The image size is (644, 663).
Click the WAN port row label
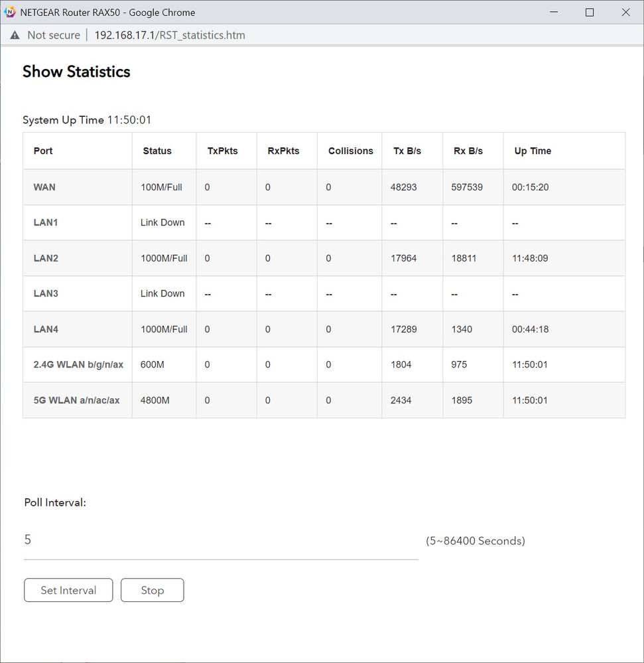[44, 187]
